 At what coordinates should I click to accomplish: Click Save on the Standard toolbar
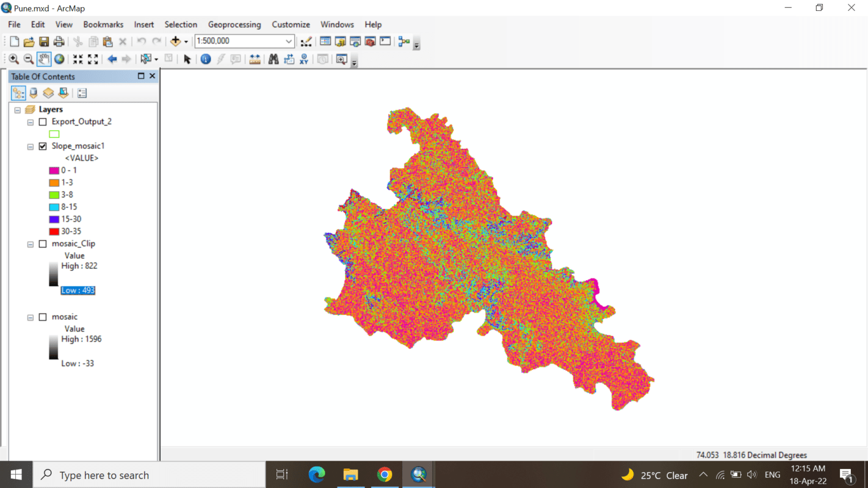[44, 41]
